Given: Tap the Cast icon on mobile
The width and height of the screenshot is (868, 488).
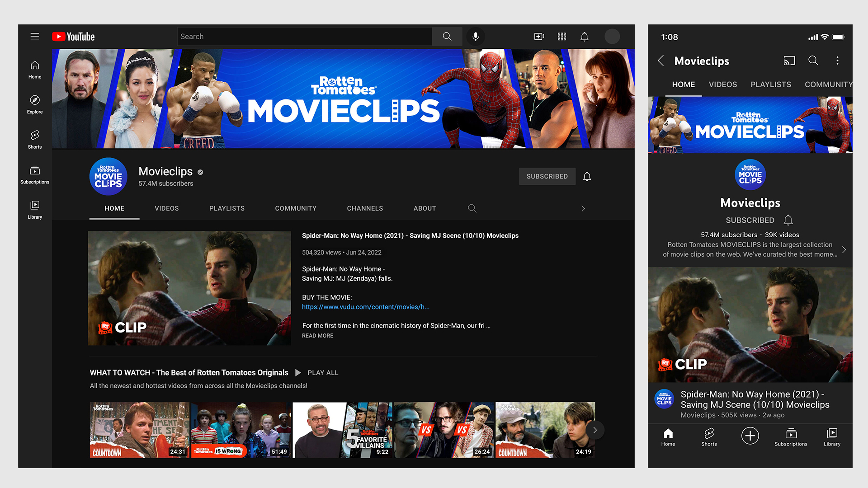Looking at the screenshot, I should 789,61.
